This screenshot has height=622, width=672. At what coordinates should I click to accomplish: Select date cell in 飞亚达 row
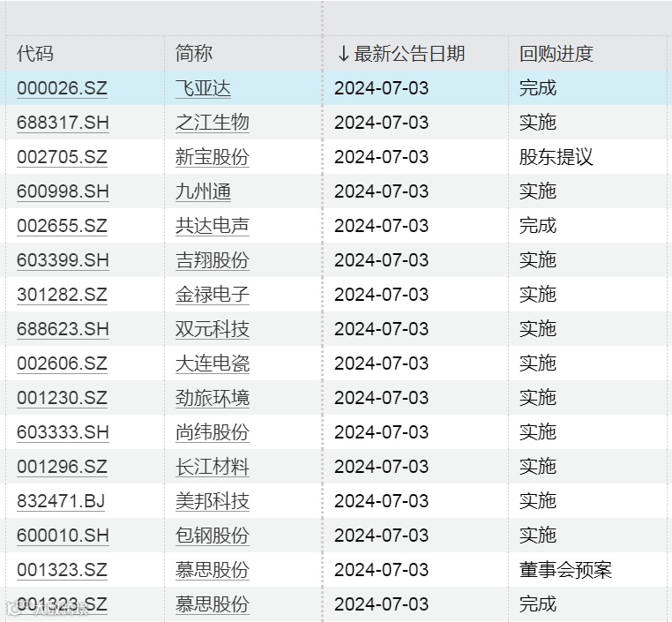(382, 88)
